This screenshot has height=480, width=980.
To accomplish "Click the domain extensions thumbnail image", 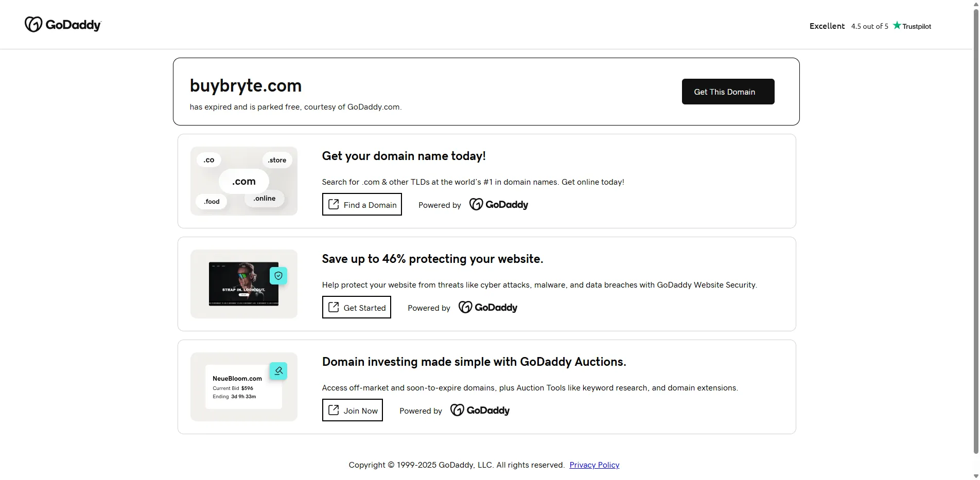I will [x=243, y=181].
